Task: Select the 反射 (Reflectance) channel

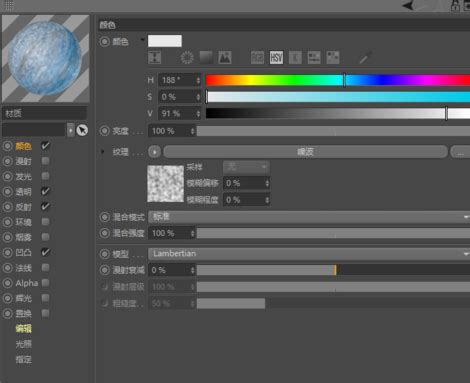Action: (24, 207)
